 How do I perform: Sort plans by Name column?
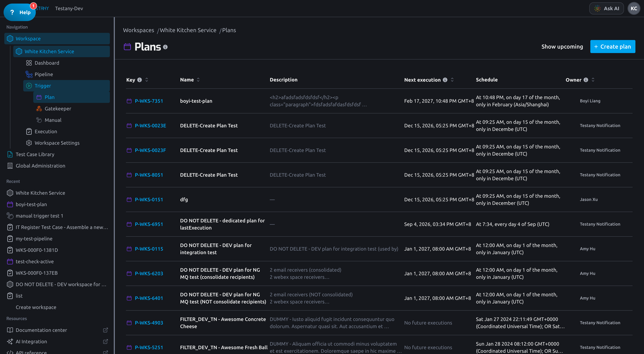coord(198,80)
